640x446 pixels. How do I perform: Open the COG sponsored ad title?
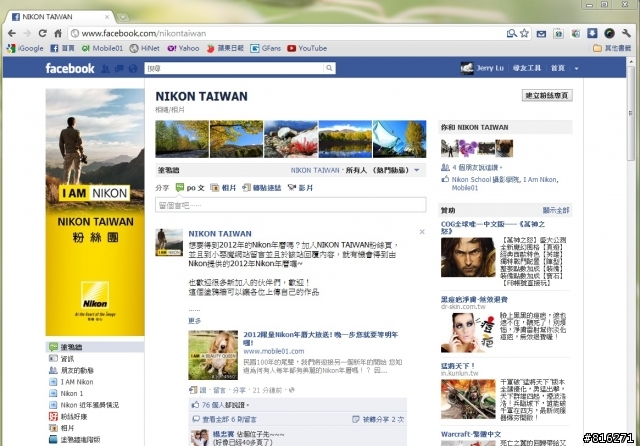[493, 227]
